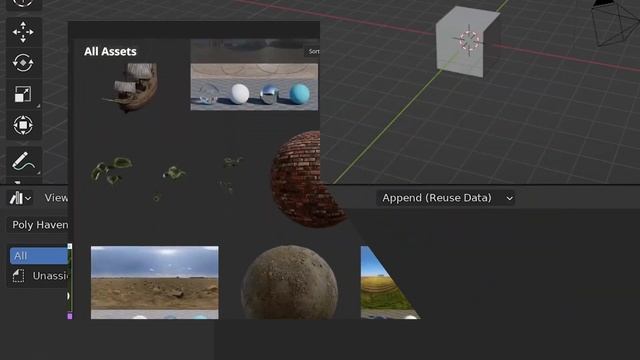The height and width of the screenshot is (360, 640).
Task: Select the Unassigned catalog
Action: pos(40,276)
